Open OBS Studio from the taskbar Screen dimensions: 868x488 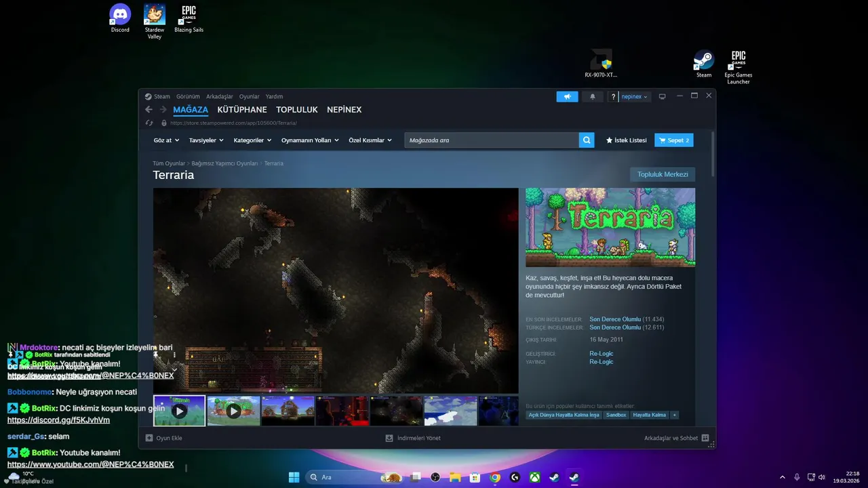(x=436, y=477)
